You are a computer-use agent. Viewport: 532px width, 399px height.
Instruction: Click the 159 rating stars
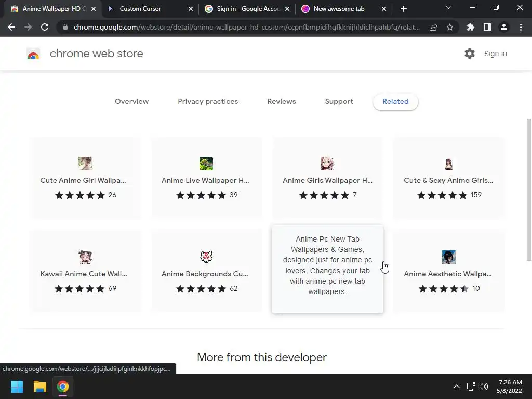[x=442, y=195]
